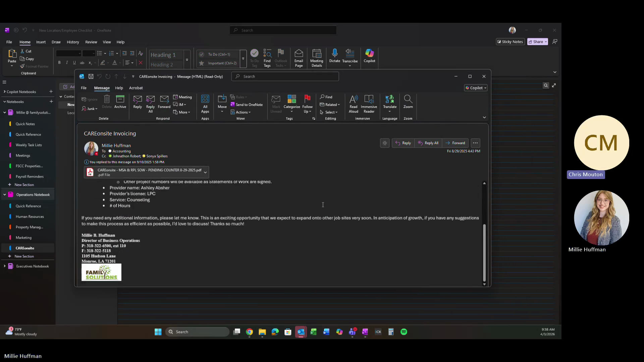
Task: Open All Apps in the message ribbon
Action: click(x=205, y=104)
